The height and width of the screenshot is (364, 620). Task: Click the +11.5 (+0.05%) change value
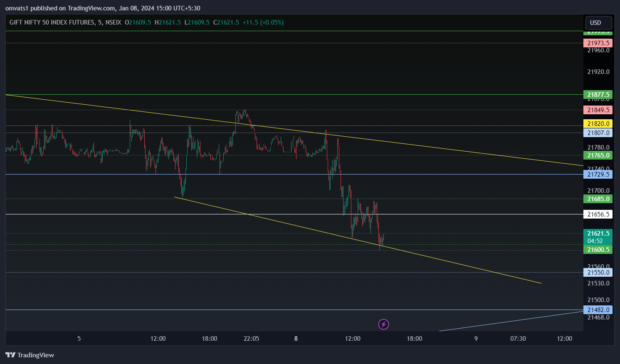pyautogui.click(x=263, y=22)
